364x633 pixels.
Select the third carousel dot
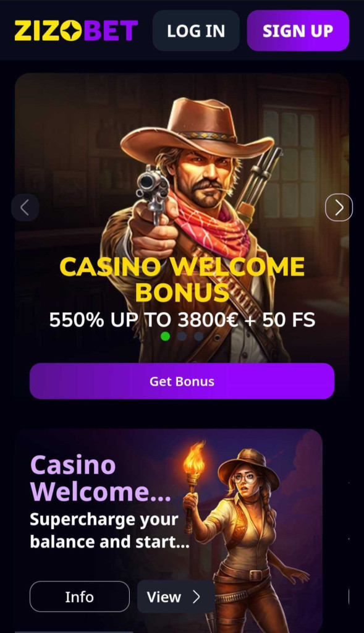click(x=198, y=336)
